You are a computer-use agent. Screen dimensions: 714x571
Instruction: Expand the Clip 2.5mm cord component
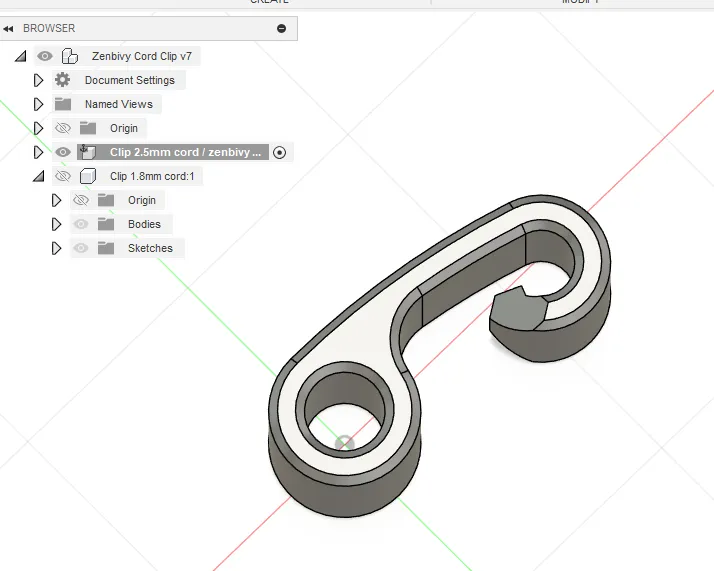39,152
